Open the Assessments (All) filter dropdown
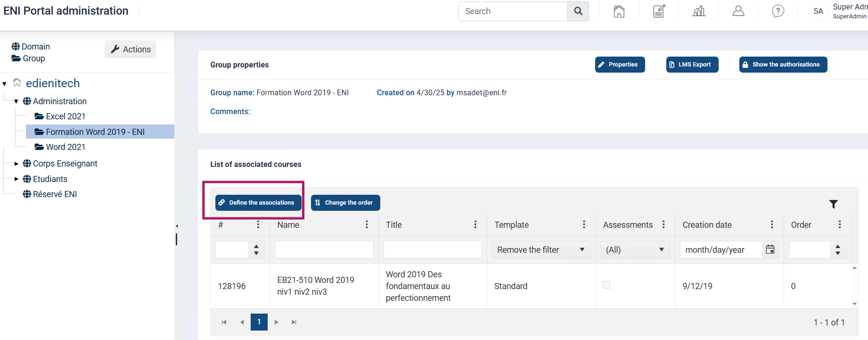 point(635,249)
